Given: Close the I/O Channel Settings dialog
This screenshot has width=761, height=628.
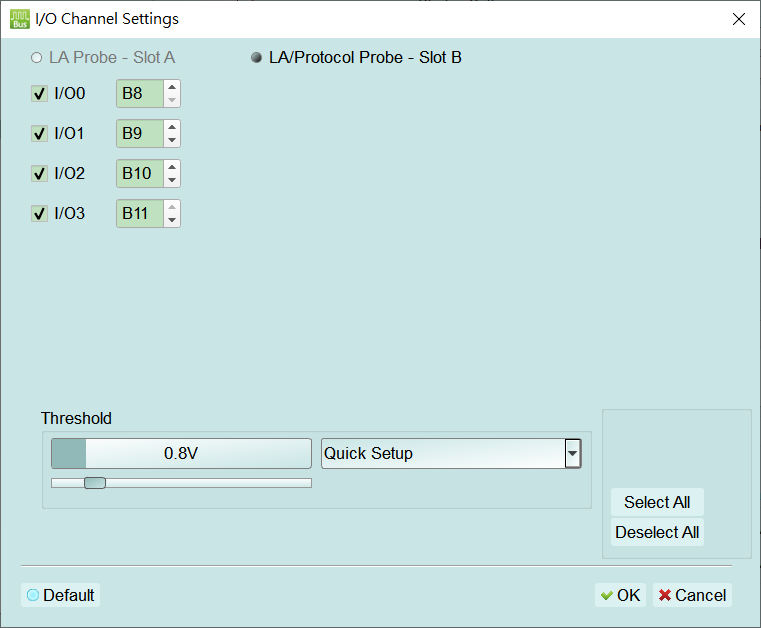Looking at the screenshot, I should (739, 19).
